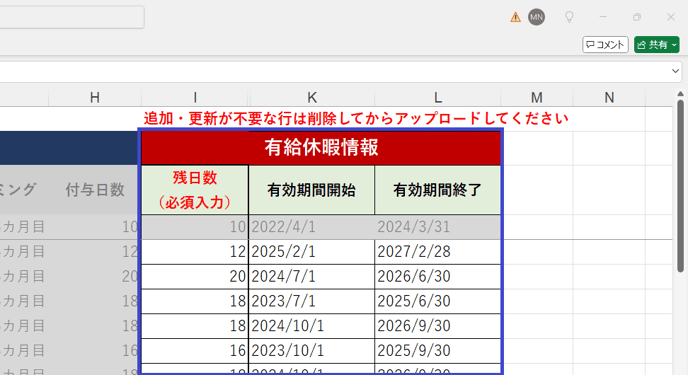Select 残日数 cell 18 beside 2024/10/1
The height and width of the screenshot is (375, 688).
pyautogui.click(x=195, y=326)
